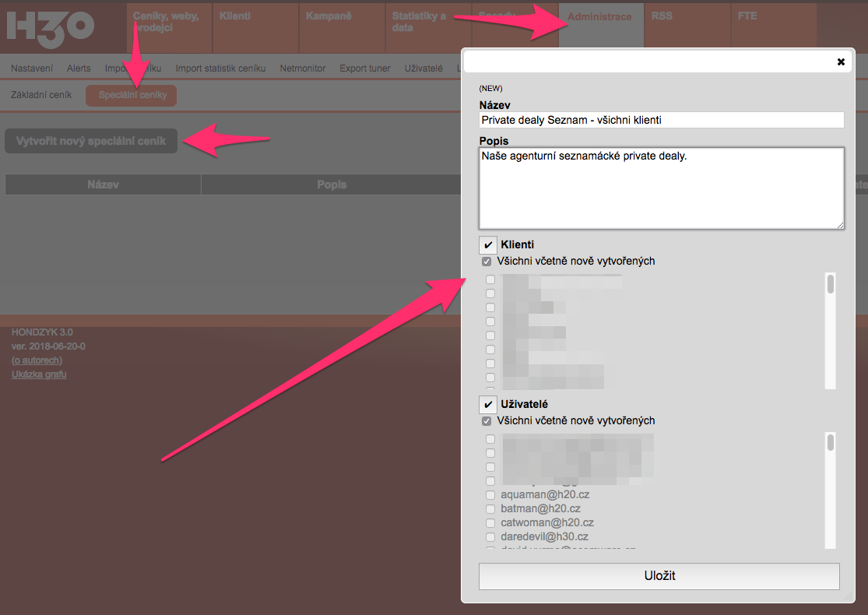Click the Uživatelé list scrollbar

pos(831,490)
